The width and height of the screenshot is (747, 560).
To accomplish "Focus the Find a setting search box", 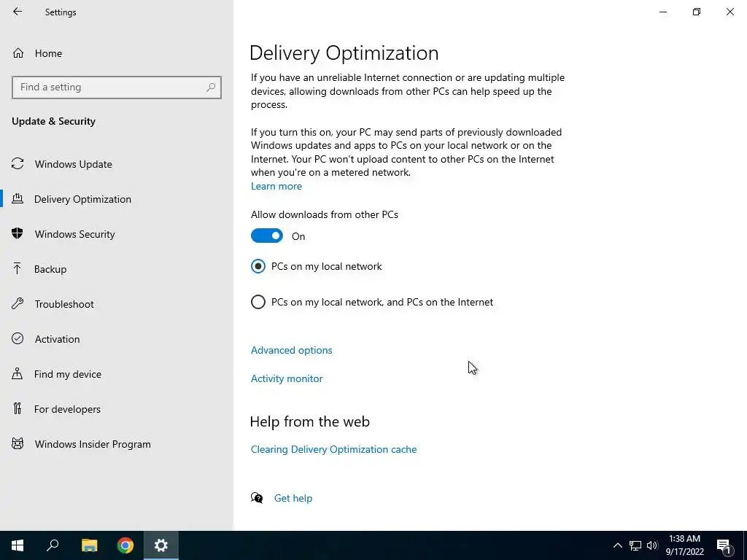I will click(116, 87).
